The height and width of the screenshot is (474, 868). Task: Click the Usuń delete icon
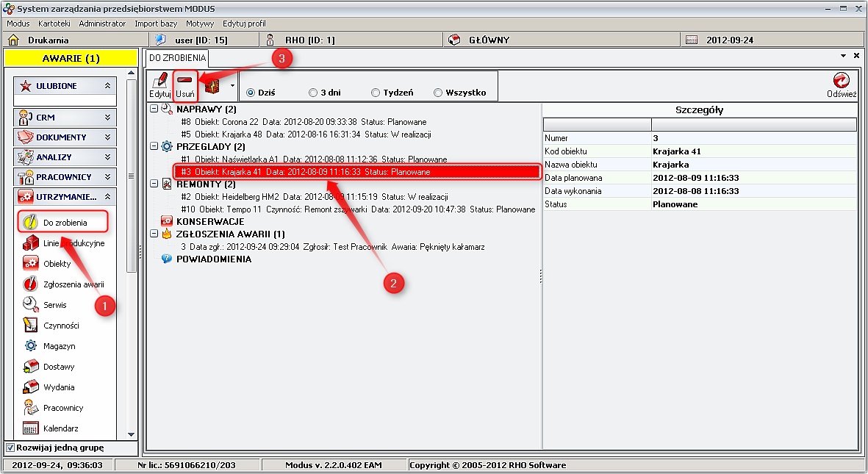point(185,80)
